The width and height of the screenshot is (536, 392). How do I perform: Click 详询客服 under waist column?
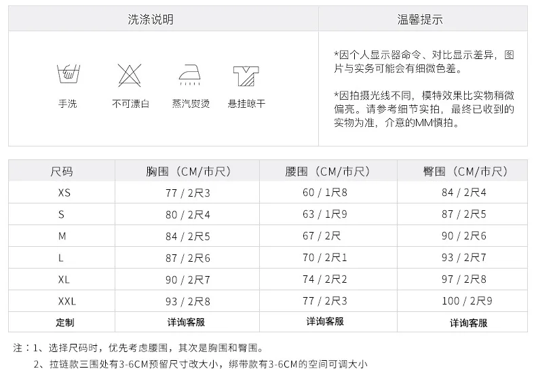325,321
